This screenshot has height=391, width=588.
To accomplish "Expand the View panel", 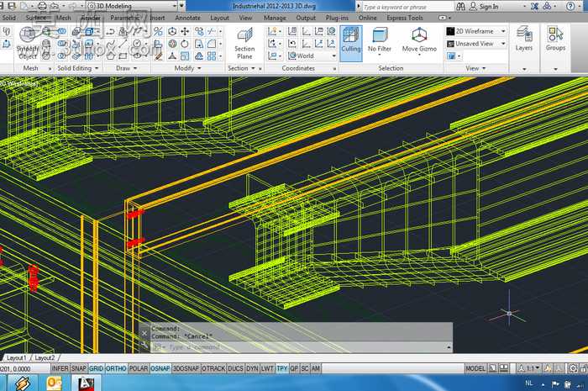I will click(x=475, y=68).
